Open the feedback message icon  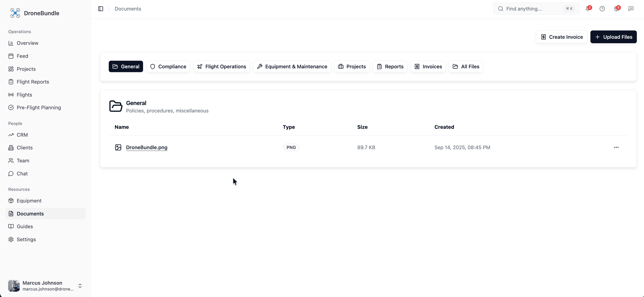pyautogui.click(x=631, y=9)
